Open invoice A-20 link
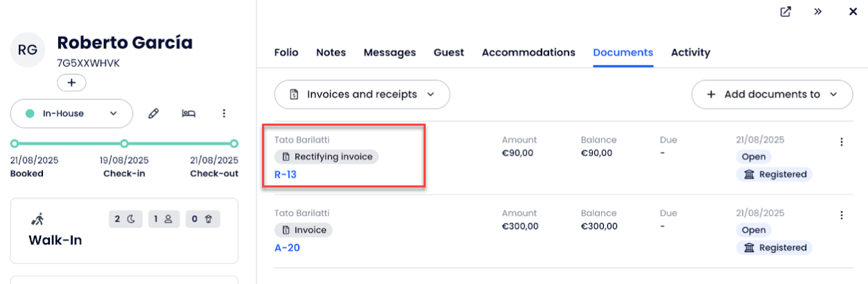Image resolution: width=868 pixels, height=284 pixels. (x=287, y=247)
